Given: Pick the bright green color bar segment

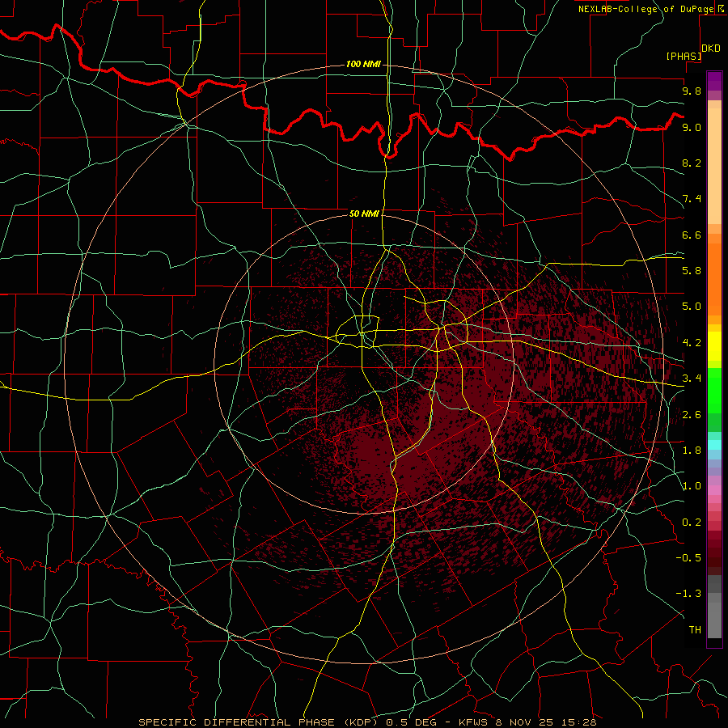Looking at the screenshot, I should click(x=714, y=390).
